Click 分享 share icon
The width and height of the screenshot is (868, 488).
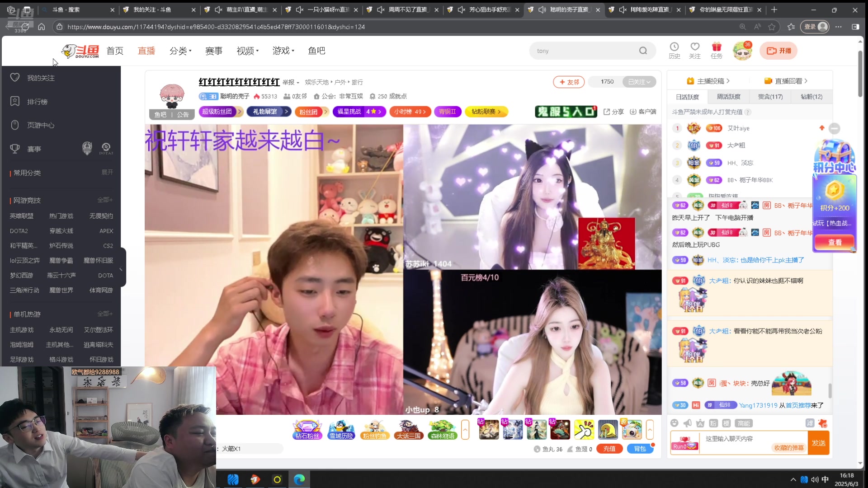click(613, 112)
